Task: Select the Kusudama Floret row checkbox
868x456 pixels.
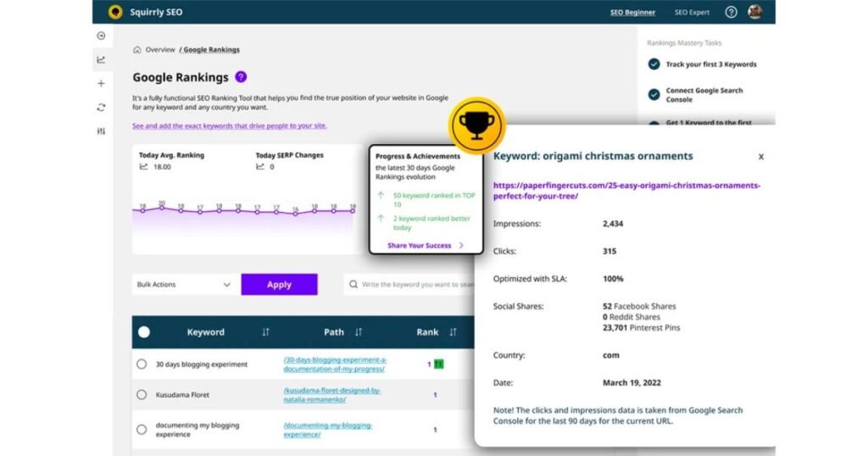Action: [x=142, y=395]
